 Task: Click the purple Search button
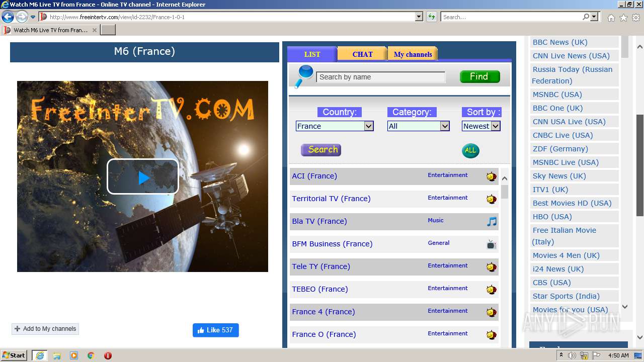[321, 150]
